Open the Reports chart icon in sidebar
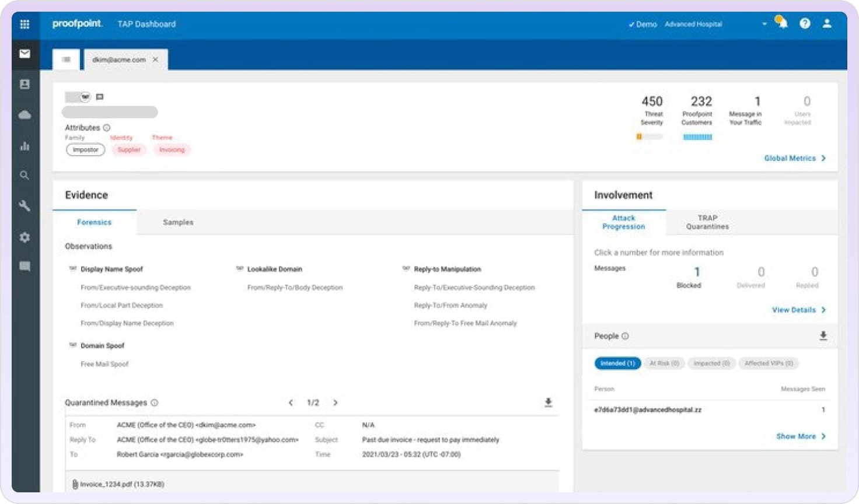This screenshot has height=504, width=859. point(25,146)
